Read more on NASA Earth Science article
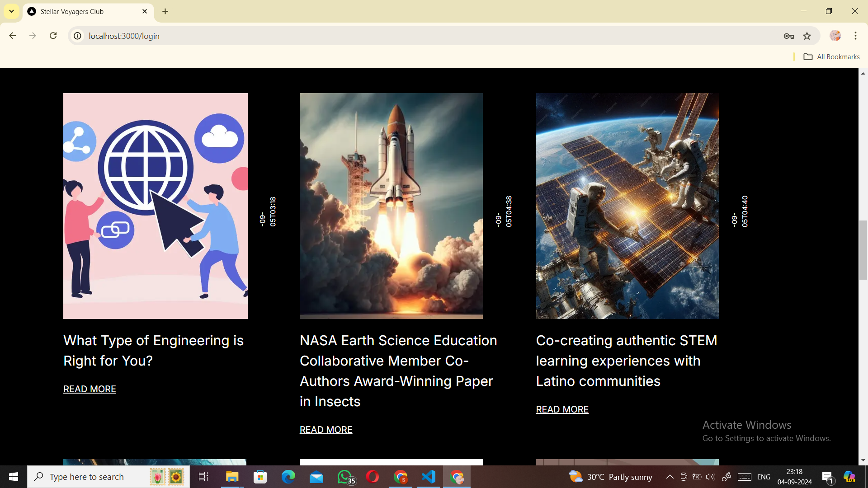This screenshot has width=868, height=488. pos(326,430)
